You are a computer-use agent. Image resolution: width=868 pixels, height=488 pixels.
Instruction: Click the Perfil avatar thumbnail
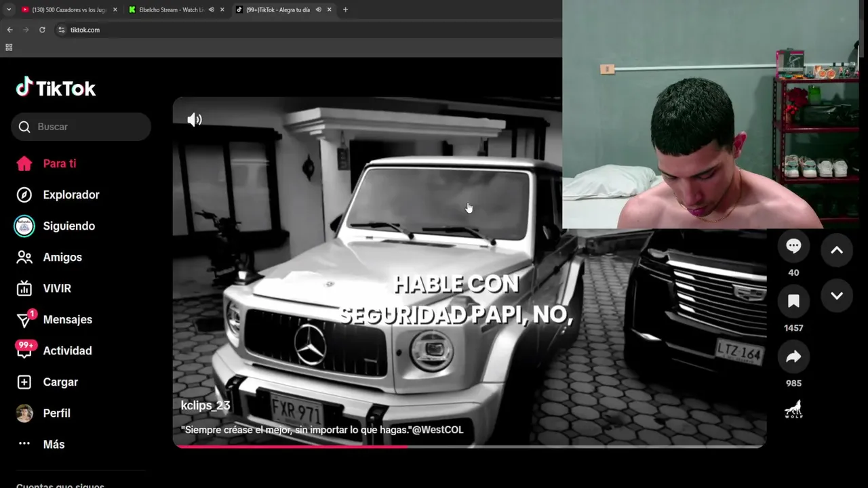pos(24,413)
